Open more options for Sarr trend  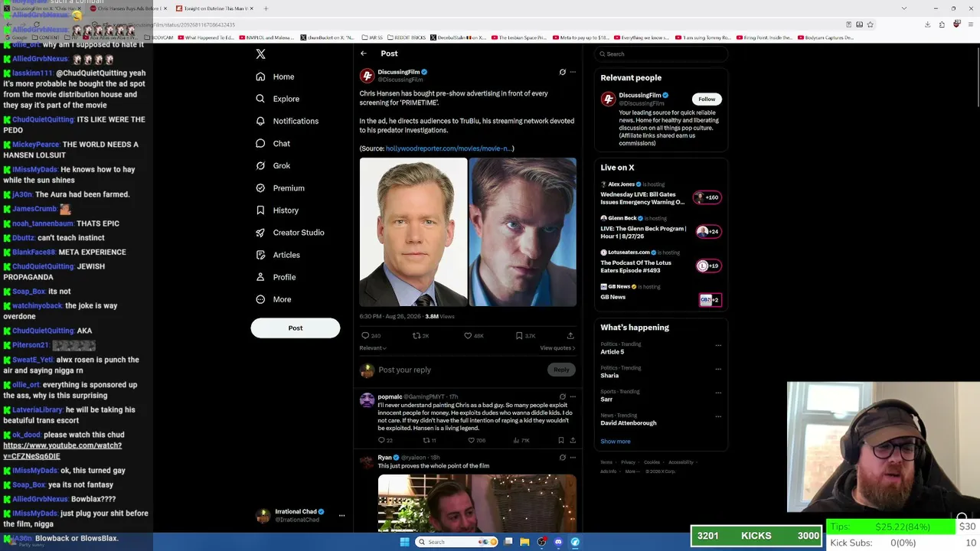718,393
